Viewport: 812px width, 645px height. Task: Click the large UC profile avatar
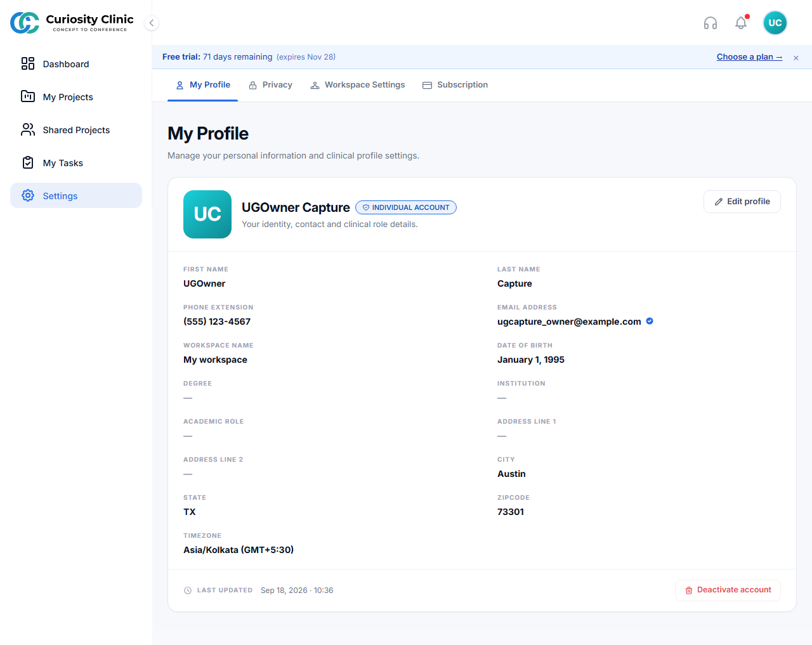tap(207, 214)
